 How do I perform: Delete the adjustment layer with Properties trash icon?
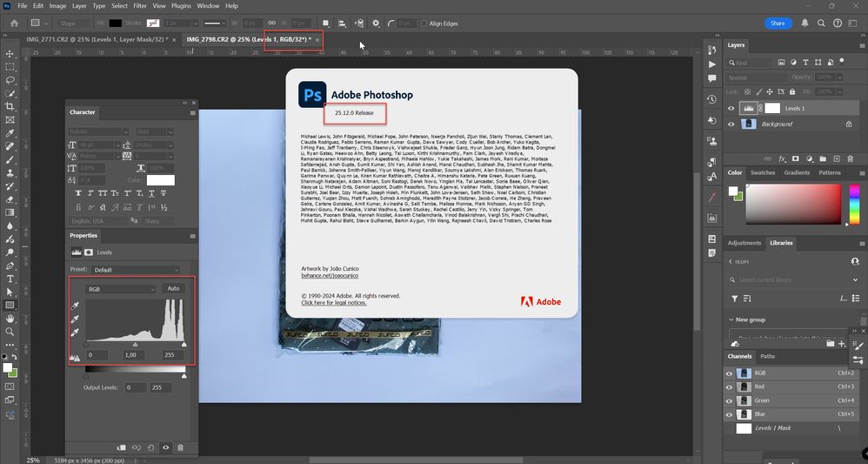[180, 447]
